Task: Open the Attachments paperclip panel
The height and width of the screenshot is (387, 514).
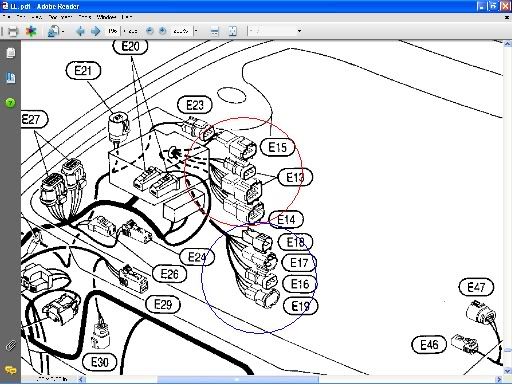Action: tap(10, 346)
